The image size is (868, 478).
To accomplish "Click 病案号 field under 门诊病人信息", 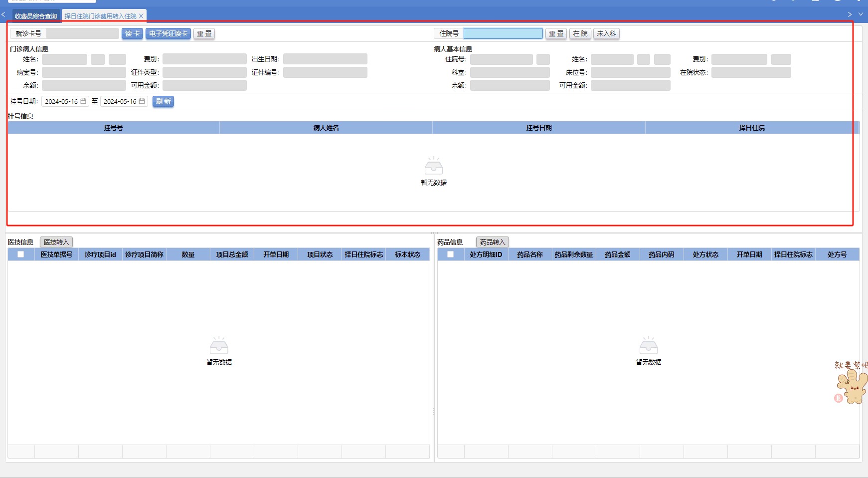I will coord(84,72).
